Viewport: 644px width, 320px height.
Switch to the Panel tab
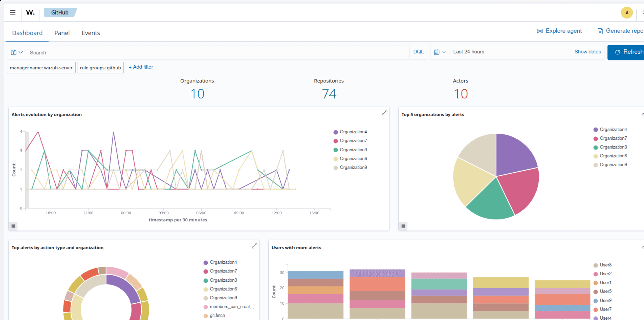click(62, 33)
